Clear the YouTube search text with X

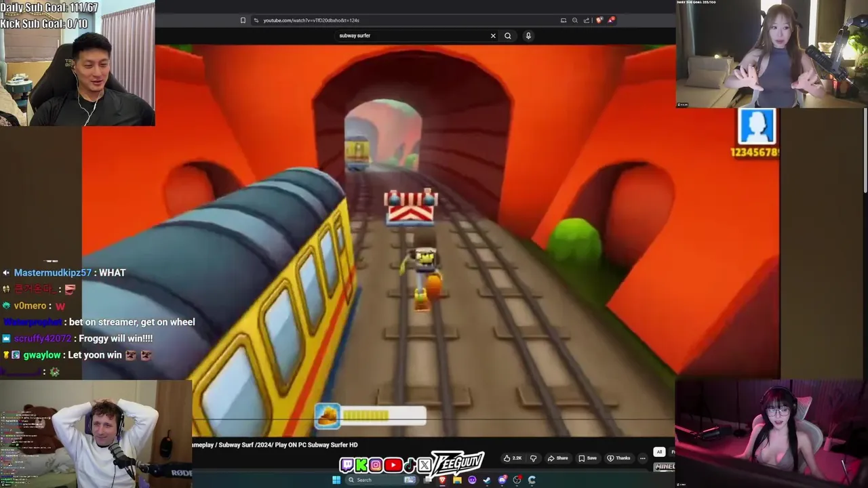tap(493, 35)
